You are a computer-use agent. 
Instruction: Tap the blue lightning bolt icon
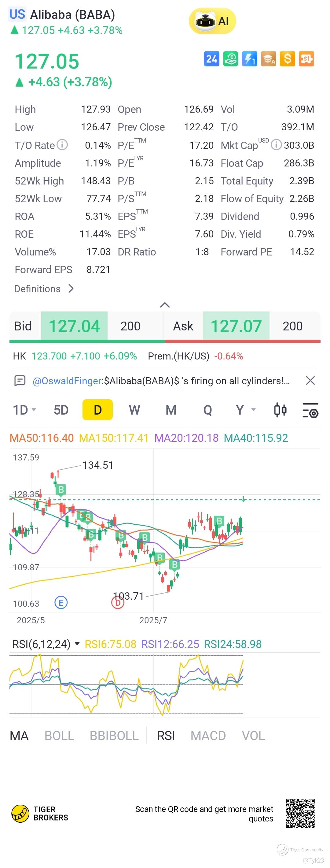(250, 59)
